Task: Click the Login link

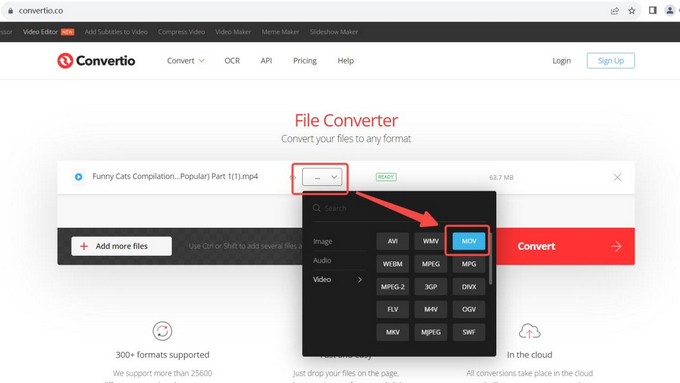Action: pyautogui.click(x=562, y=61)
